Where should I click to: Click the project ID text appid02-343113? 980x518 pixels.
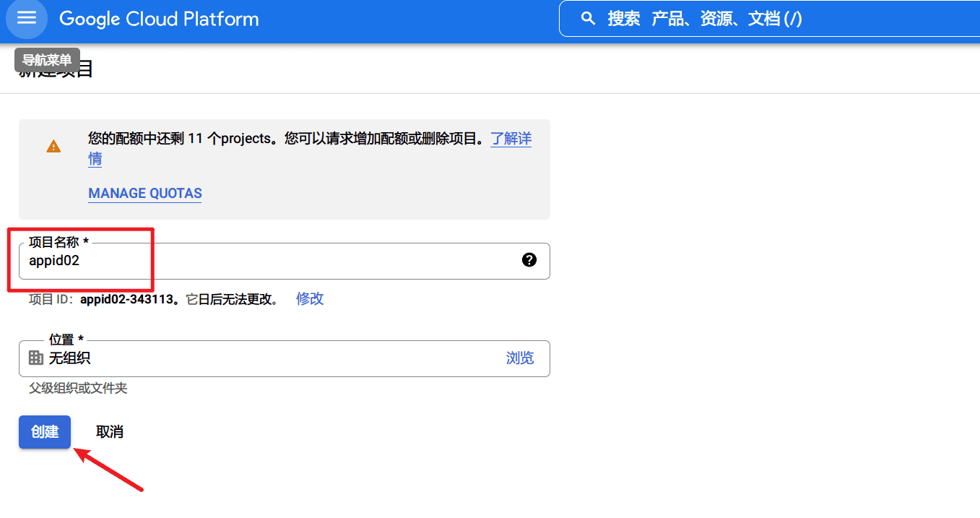[x=127, y=299]
